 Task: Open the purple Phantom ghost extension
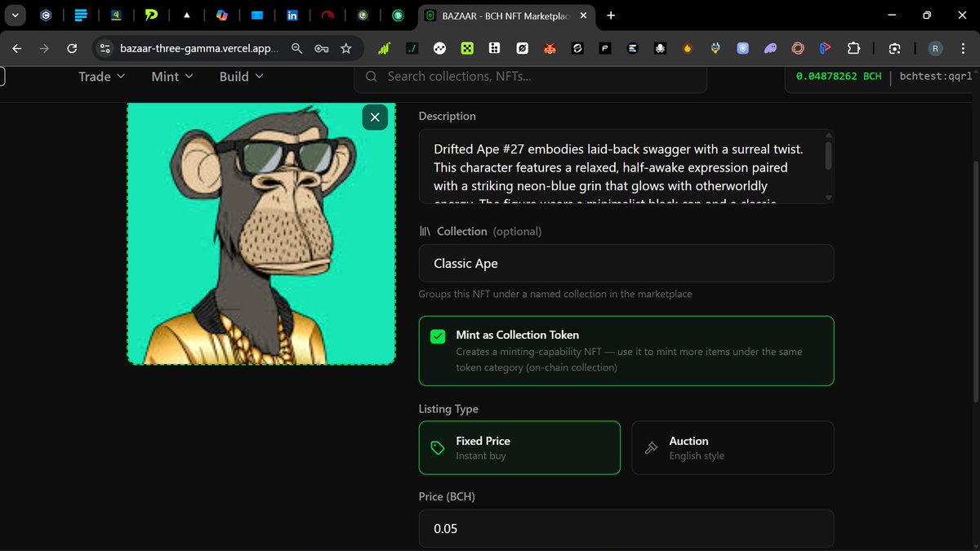pyautogui.click(x=770, y=48)
